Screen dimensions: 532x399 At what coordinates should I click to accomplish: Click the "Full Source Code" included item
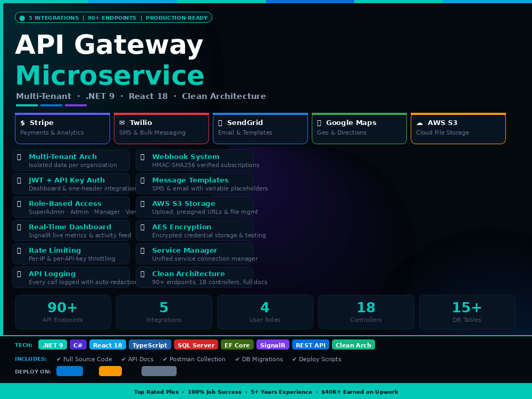coord(84,359)
